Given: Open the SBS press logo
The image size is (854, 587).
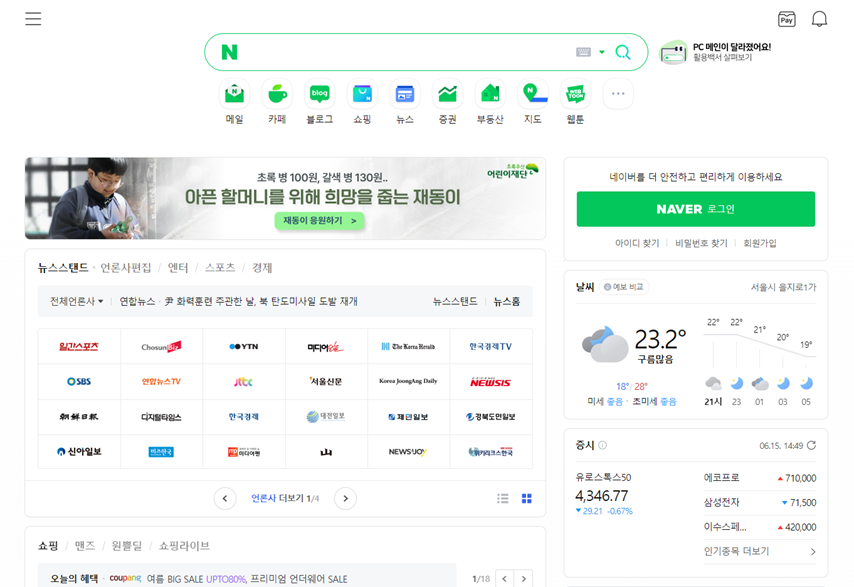Looking at the screenshot, I should 79,382.
